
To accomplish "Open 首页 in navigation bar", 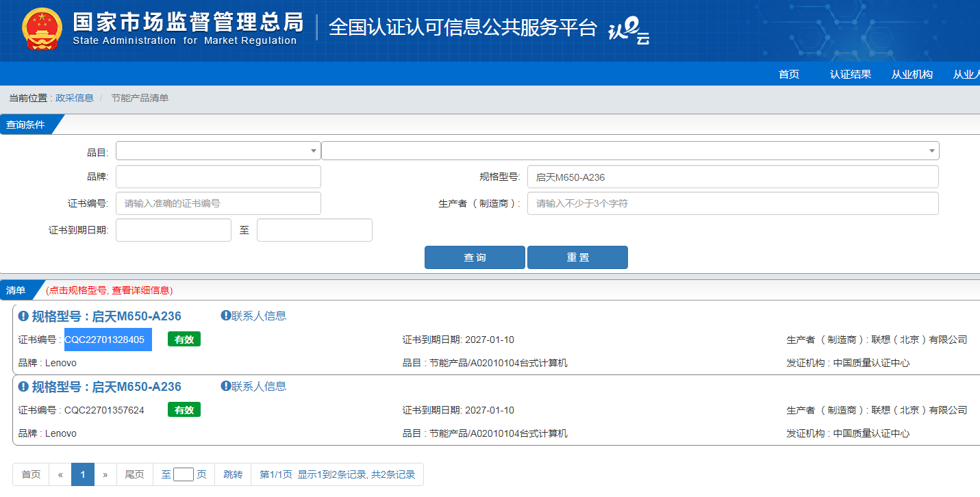I will tap(789, 74).
